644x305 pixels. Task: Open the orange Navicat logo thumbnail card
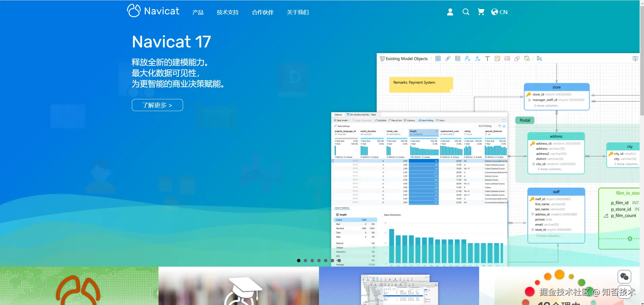[x=79, y=286]
